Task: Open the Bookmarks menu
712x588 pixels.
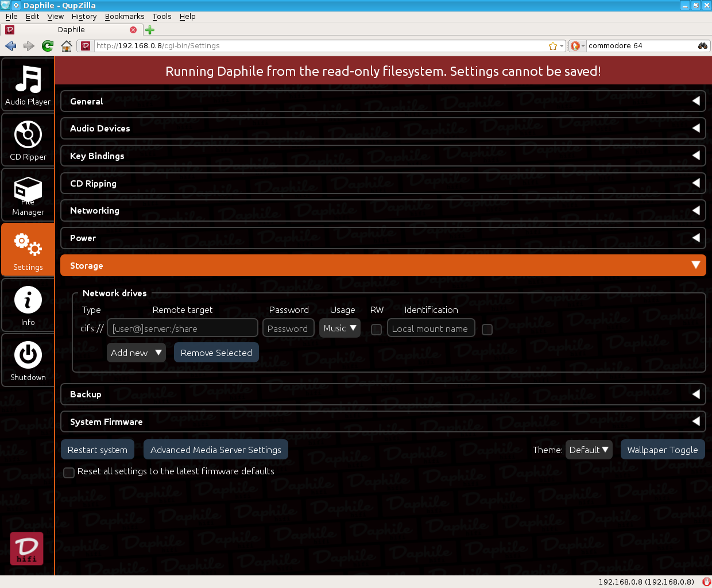Action: coord(125,16)
